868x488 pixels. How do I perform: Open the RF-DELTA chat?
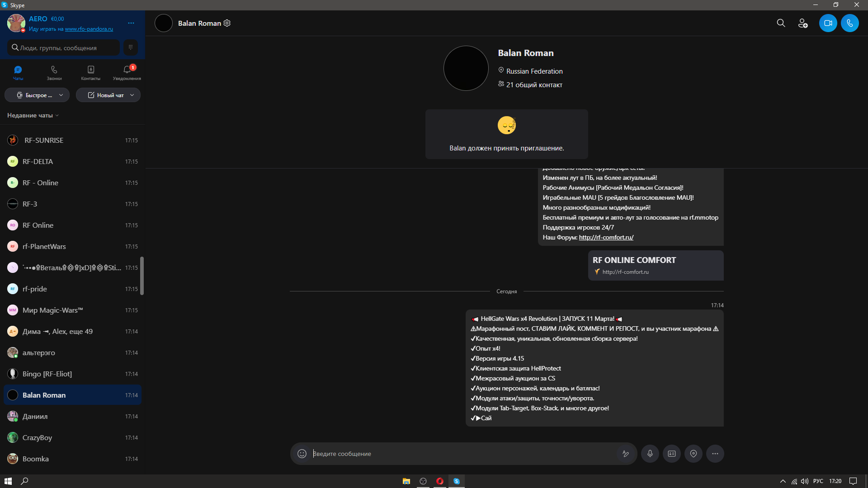click(72, 162)
